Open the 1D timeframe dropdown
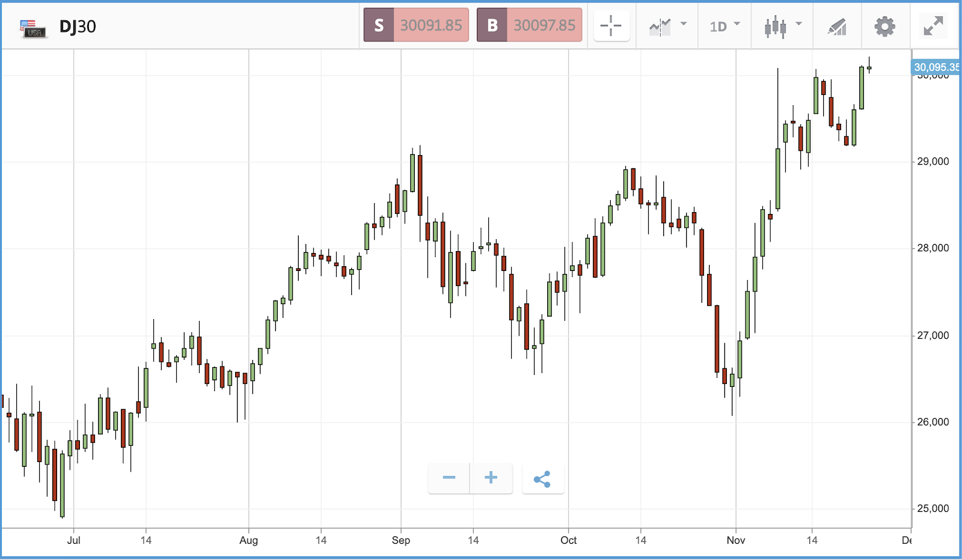962x560 pixels. coord(725,26)
